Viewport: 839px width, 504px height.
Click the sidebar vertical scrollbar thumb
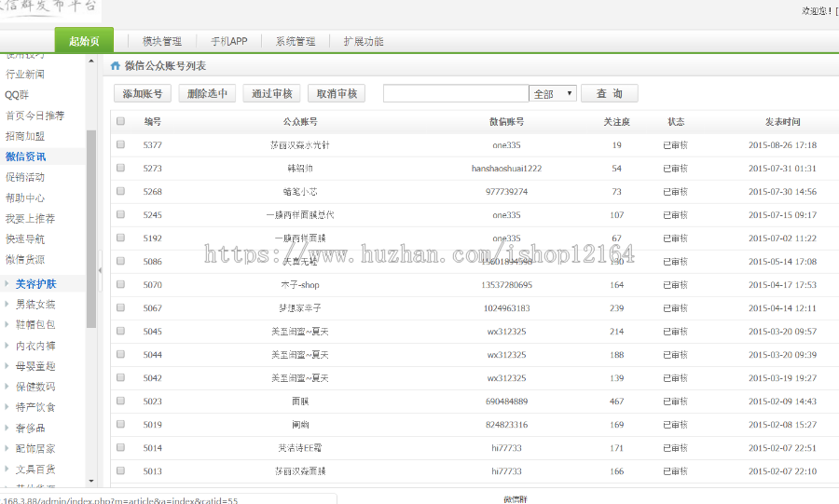[x=91, y=229]
